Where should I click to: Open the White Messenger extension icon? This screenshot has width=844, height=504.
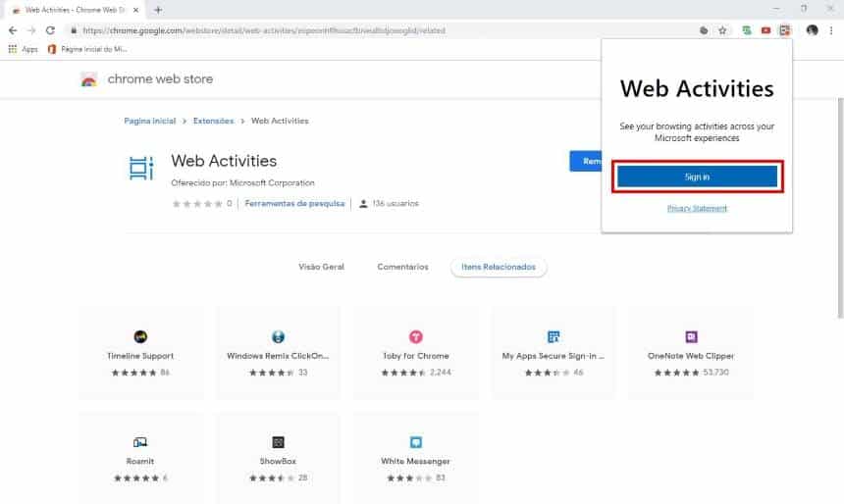pos(415,442)
